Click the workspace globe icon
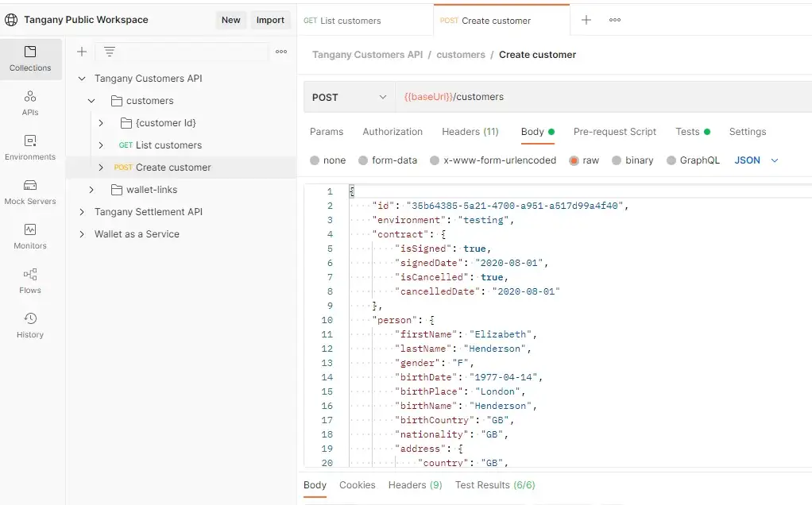Screen dimensions: 812x505 pyautogui.click(x=11, y=20)
